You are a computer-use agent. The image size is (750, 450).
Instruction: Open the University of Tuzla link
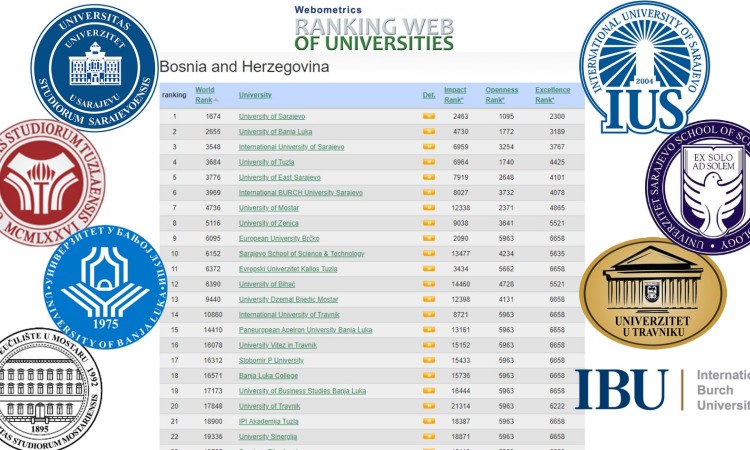[x=266, y=162]
